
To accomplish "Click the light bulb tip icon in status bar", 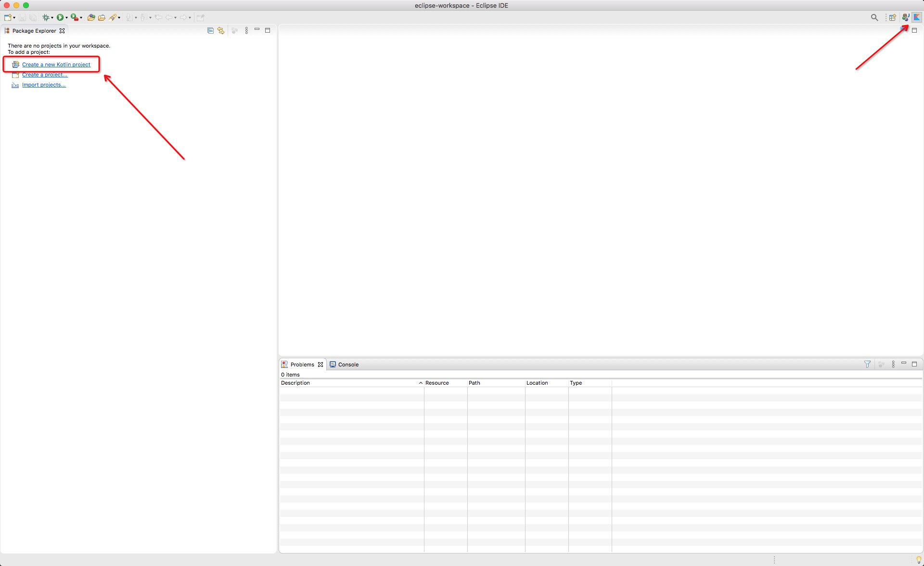I will tap(918, 560).
